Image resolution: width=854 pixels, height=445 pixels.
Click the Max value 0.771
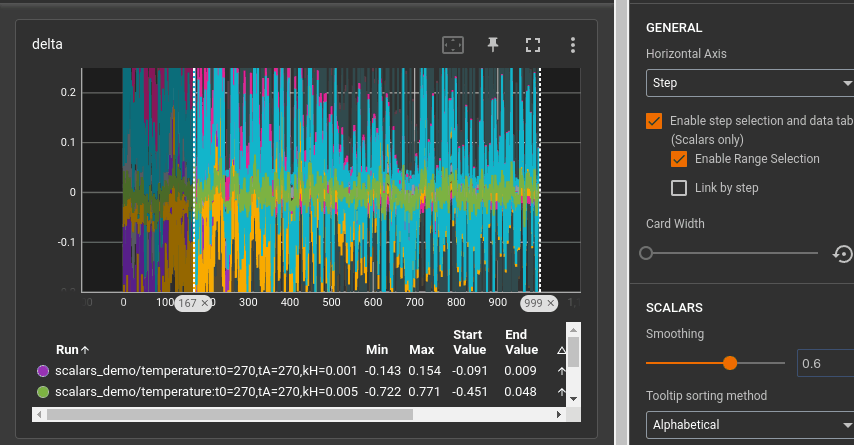(424, 392)
